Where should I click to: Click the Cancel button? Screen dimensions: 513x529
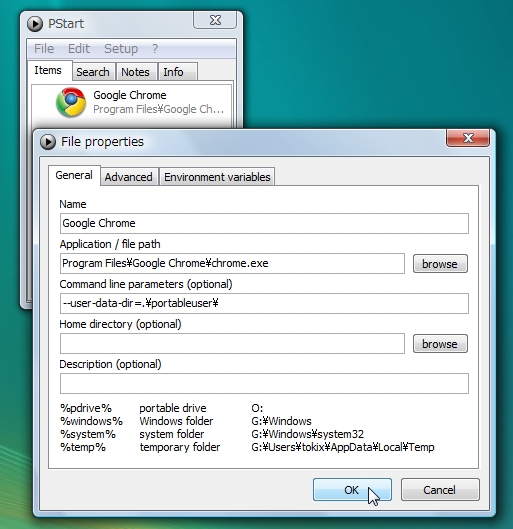tap(440, 490)
